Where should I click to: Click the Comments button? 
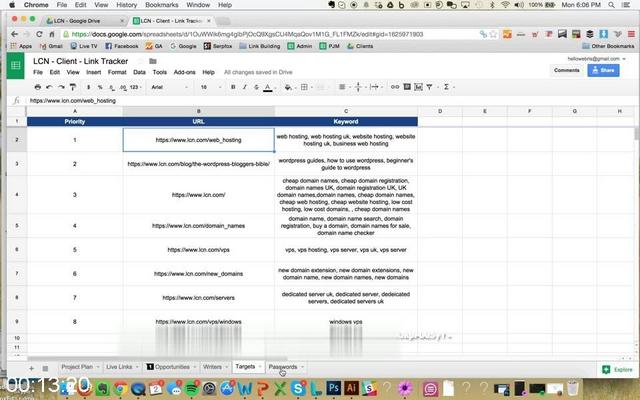coord(567,70)
